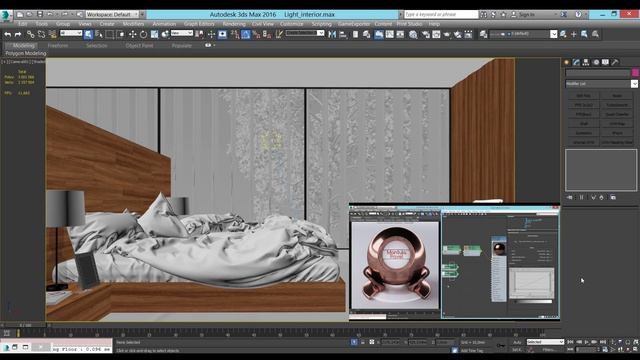Toggle the Percent Snap button
Image resolution: width=640 pixels, height=360 pixels.
pos(256,35)
